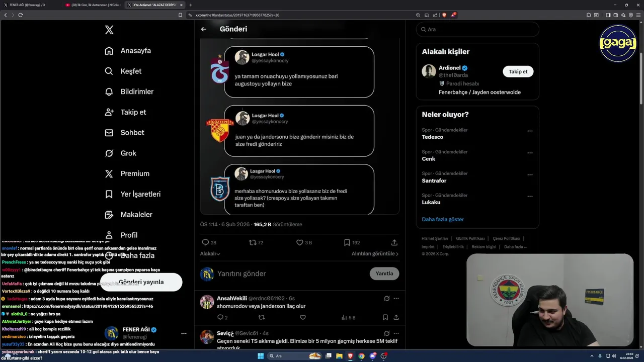Share AnsahVekili's comment
This screenshot has height=362, width=644.
[396, 317]
